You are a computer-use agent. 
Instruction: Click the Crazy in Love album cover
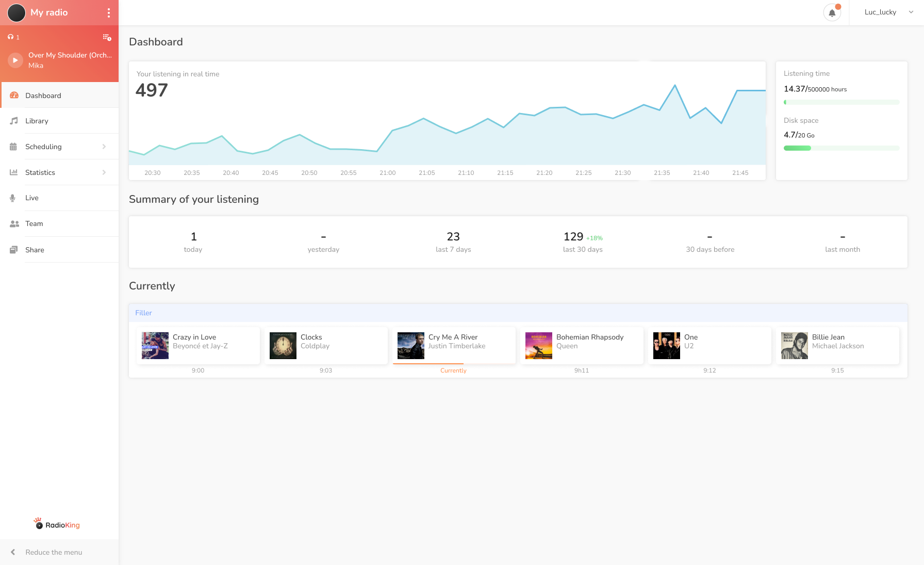click(x=155, y=346)
